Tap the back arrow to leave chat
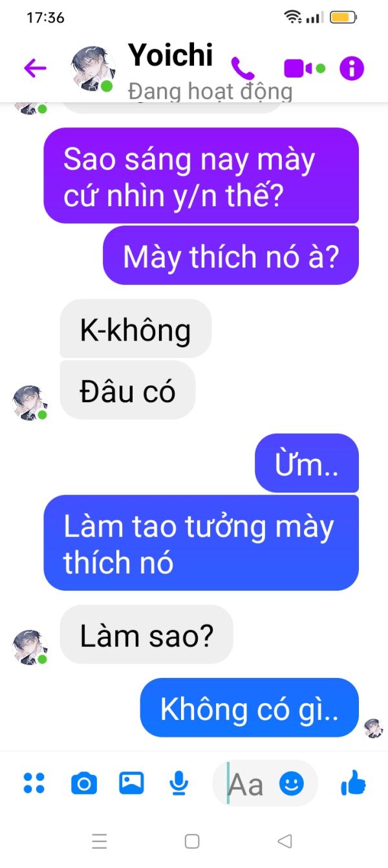 35,68
